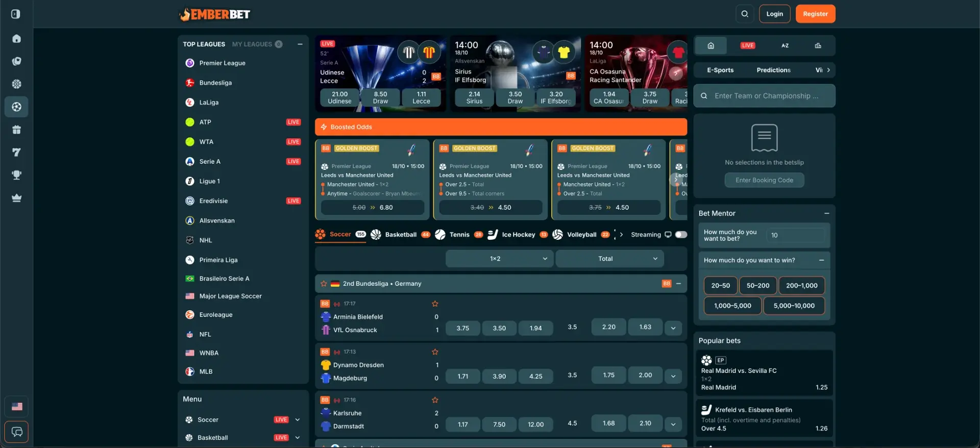
Task: Open the Total market dropdown
Action: (x=609, y=259)
